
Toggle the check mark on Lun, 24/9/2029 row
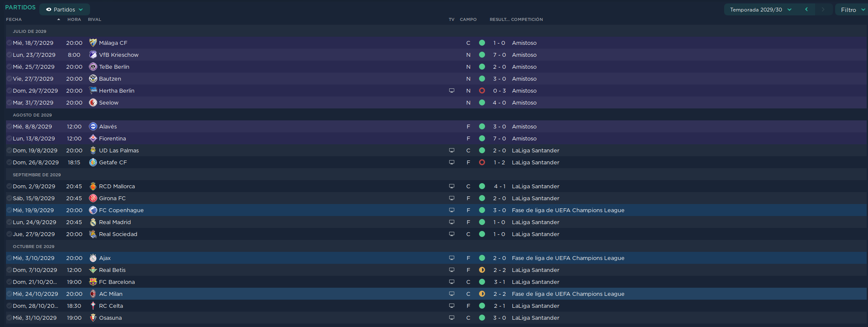point(9,222)
